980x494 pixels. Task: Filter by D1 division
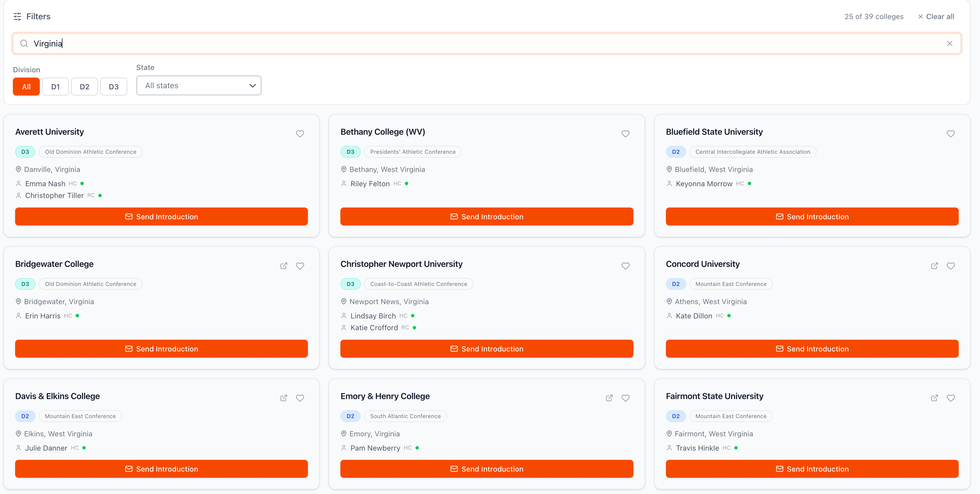pos(55,87)
